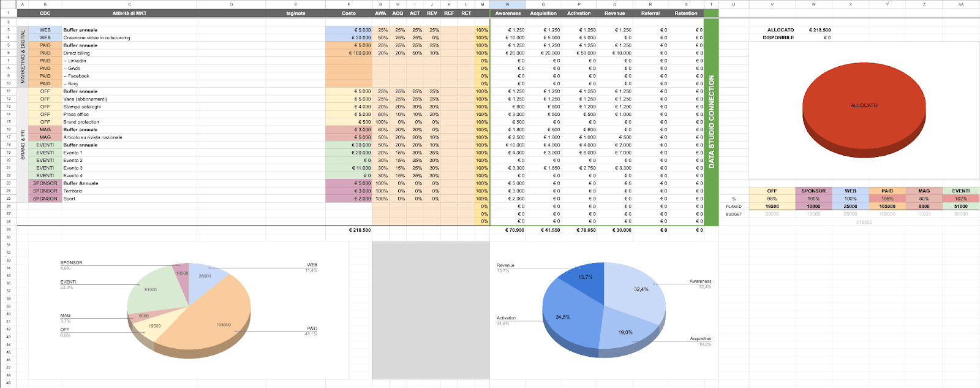Viewport: 980px width, 388px height.
Task: Click the 'RET' header cell
Action: 466,13
